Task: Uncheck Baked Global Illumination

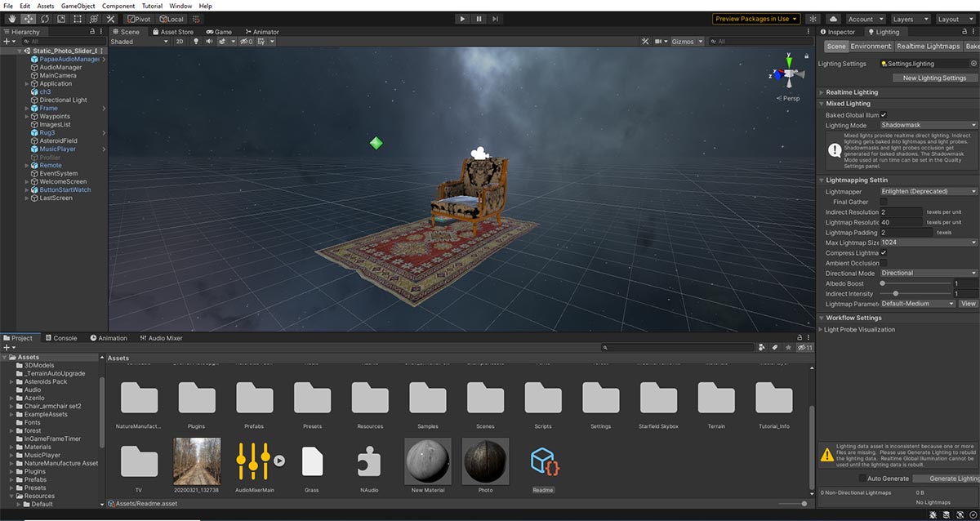Action: tap(884, 114)
